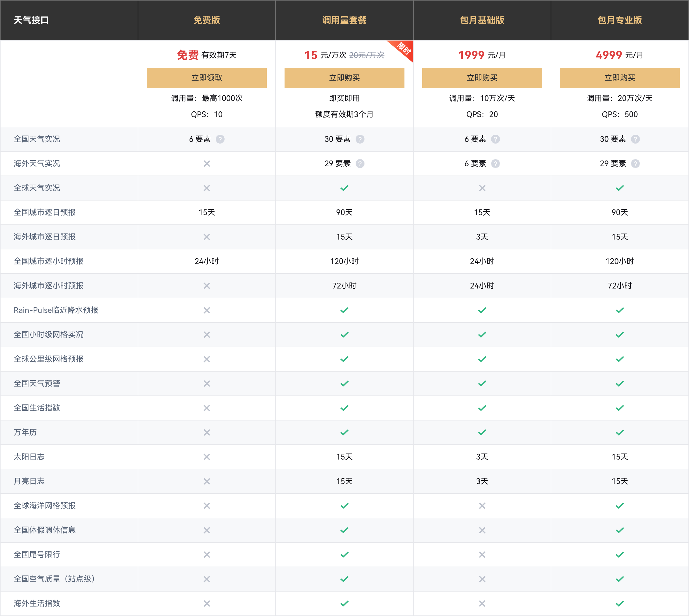Click X mark for 包月基础版 全球天气实况

pyautogui.click(x=482, y=188)
